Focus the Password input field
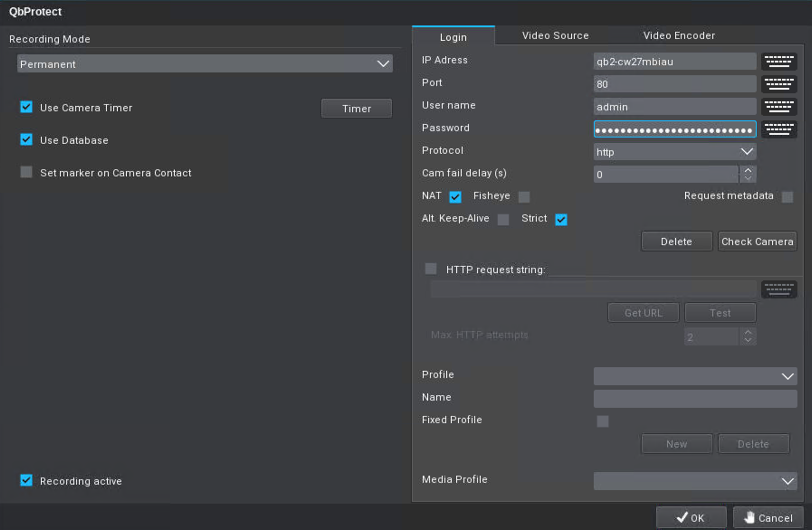 [675, 129]
